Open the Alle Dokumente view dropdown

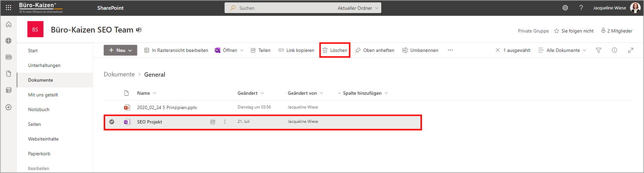[562, 50]
